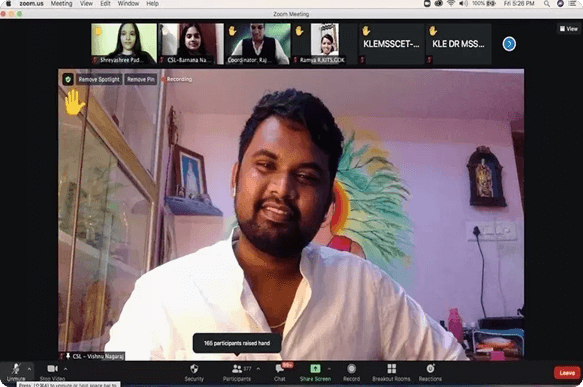Stop Video camera button
583x387 pixels.
click(x=52, y=372)
